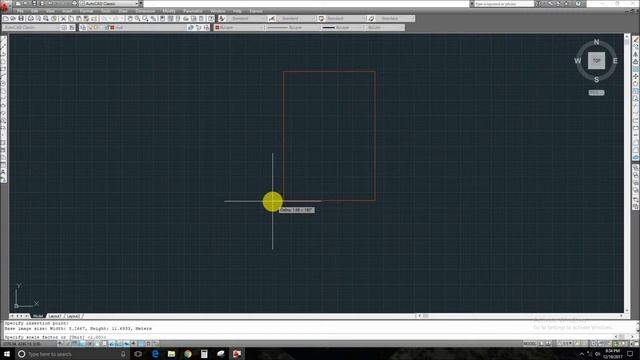Image resolution: width=640 pixels, height=360 pixels.
Task: Open the Insert menu
Action: pos(67,11)
